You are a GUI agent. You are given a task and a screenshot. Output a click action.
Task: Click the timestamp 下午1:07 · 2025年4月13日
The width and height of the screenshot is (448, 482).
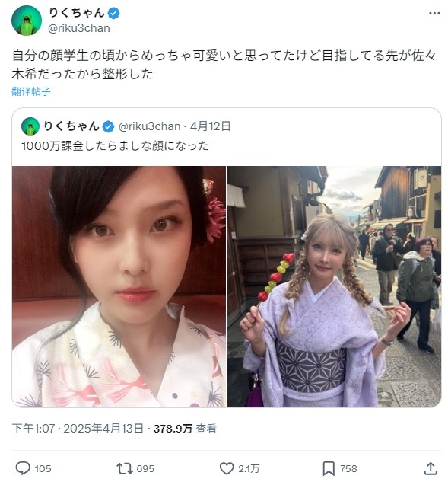point(78,428)
